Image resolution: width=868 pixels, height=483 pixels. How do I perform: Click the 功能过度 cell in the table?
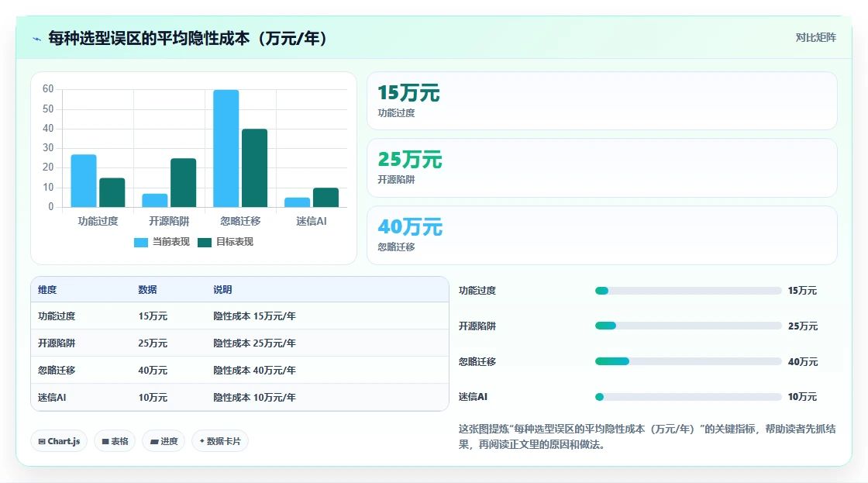click(x=57, y=316)
